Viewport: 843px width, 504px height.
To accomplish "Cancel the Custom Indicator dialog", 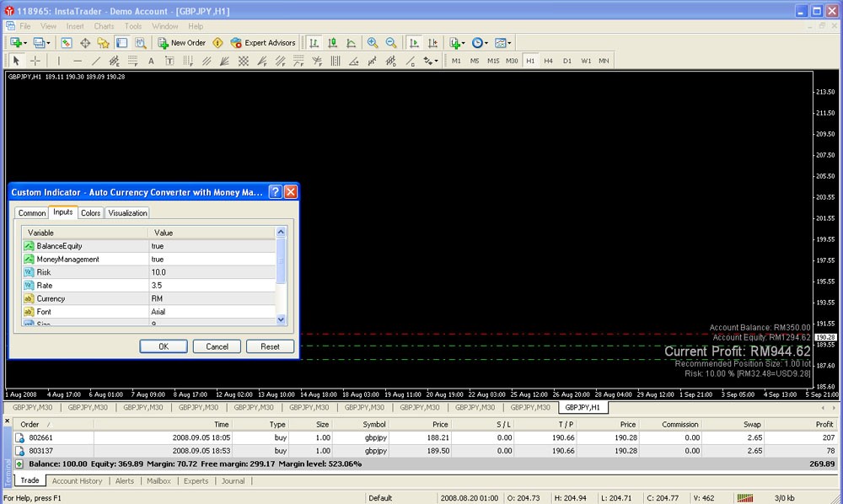I will point(217,346).
